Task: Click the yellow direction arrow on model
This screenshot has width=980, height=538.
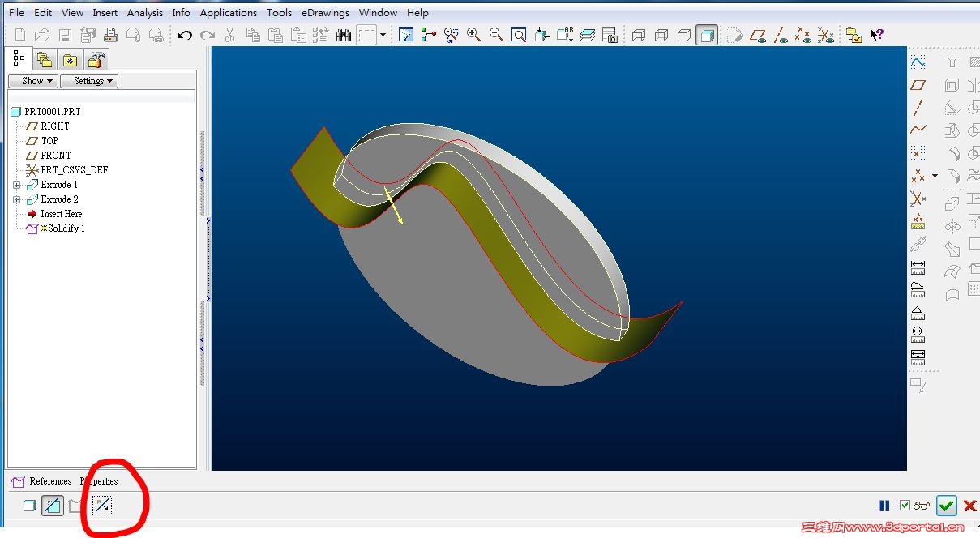Action: (x=393, y=206)
